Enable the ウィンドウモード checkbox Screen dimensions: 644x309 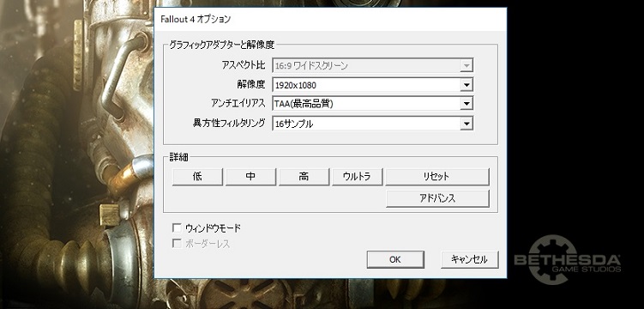pyautogui.click(x=177, y=227)
